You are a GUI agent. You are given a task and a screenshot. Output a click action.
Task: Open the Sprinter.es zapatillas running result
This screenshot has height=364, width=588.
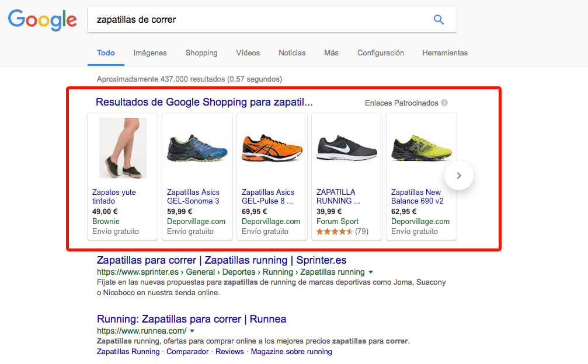[222, 260]
